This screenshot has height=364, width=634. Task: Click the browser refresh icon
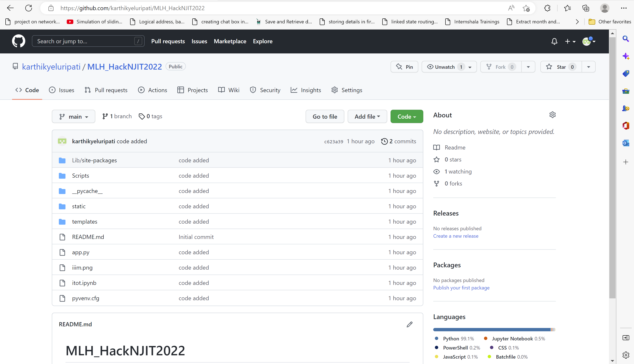29,8
